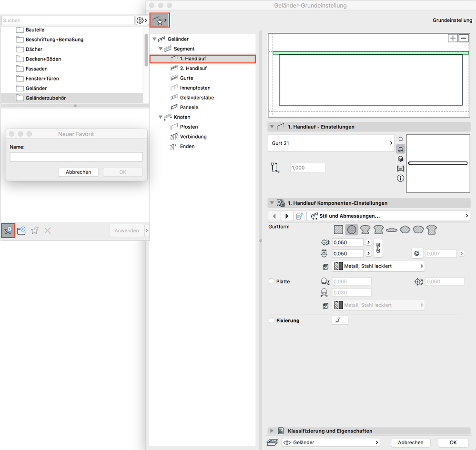Viewport: 476px width, 450px height.
Task: Select Gurte in the tree
Action: [x=186, y=78]
